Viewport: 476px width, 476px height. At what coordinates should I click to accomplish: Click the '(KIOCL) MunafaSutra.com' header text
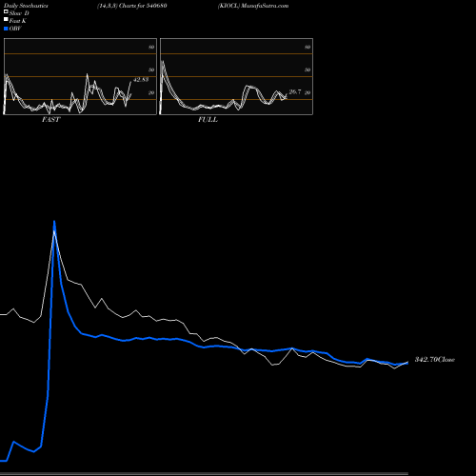253,6
